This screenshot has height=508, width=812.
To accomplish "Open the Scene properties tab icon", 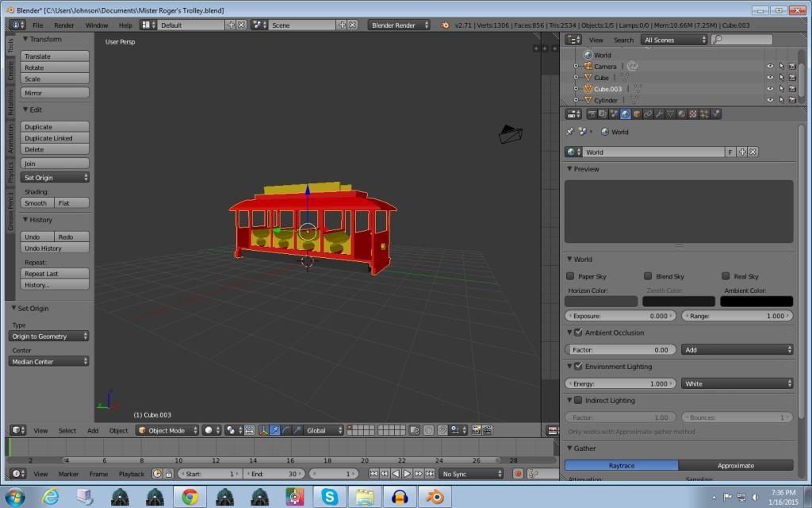I will tap(615, 114).
